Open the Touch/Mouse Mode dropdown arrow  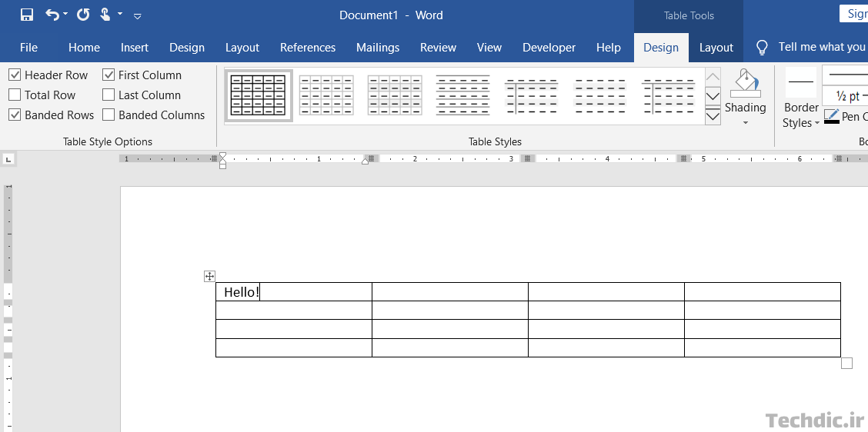click(120, 14)
